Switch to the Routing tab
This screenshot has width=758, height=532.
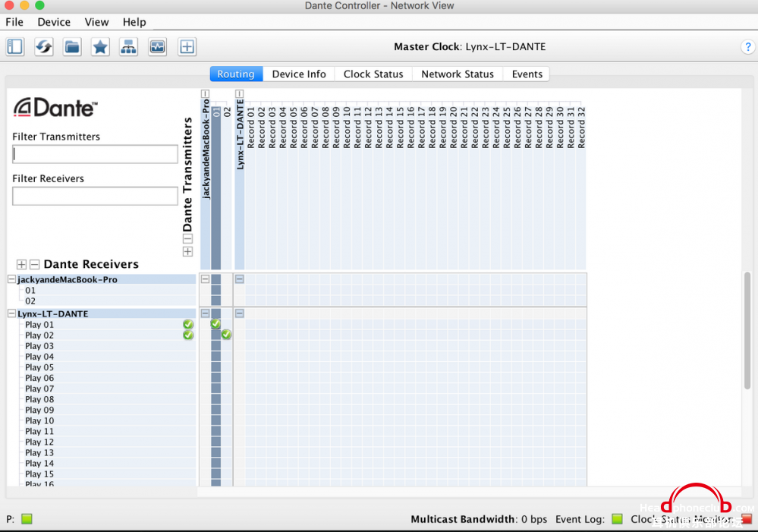[236, 74]
